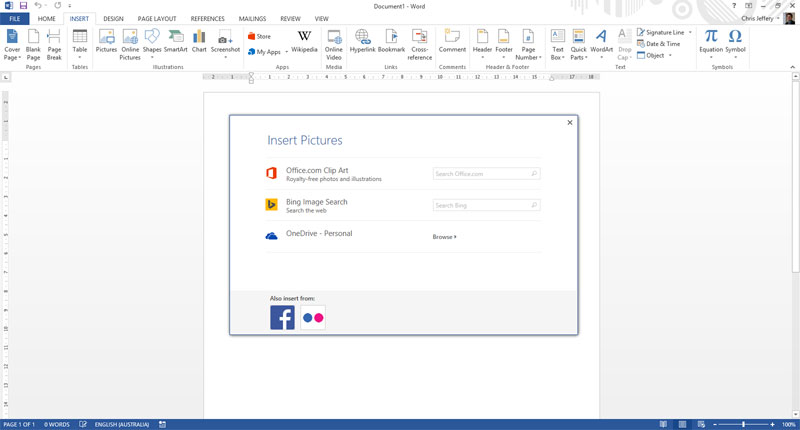Undo the last action

[x=38, y=6]
